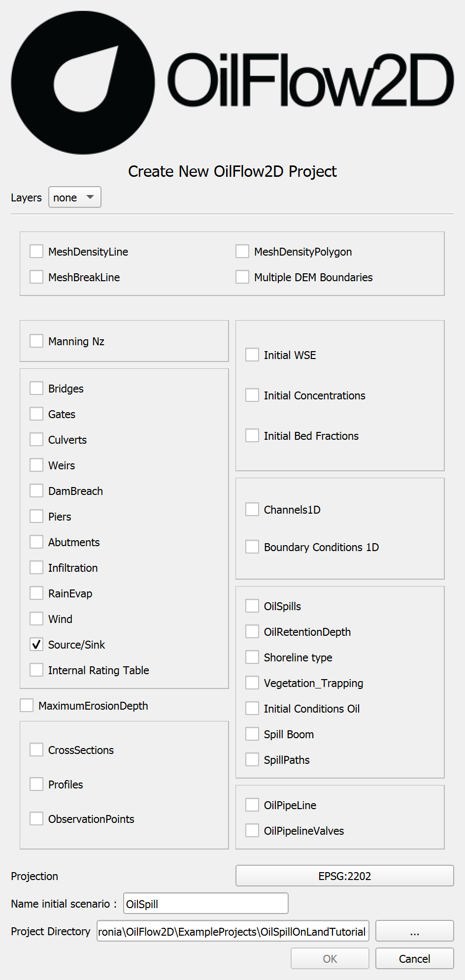Tick Internal Rating Table checkbox

pyautogui.click(x=36, y=670)
